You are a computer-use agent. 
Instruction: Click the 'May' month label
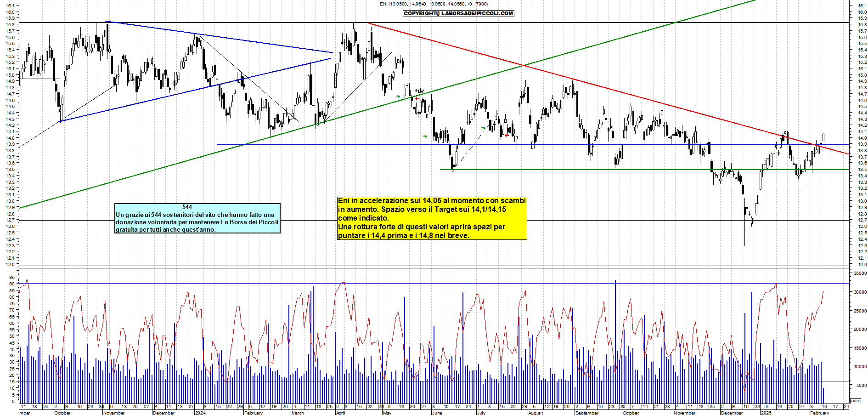point(387,413)
